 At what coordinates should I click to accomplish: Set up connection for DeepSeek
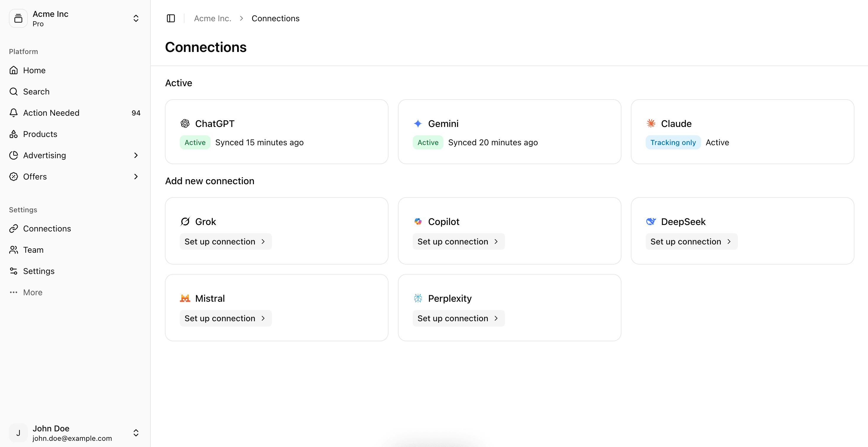[691, 241]
